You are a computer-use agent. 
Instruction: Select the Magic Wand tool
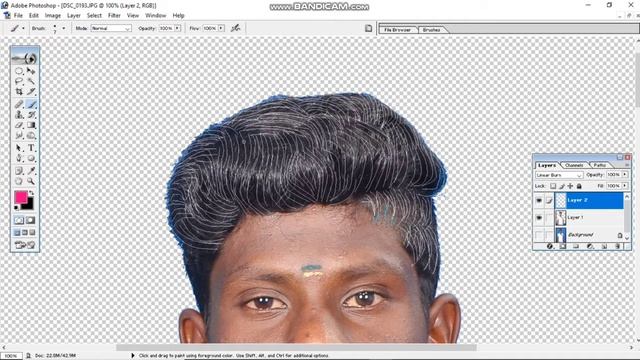pyautogui.click(x=31, y=81)
